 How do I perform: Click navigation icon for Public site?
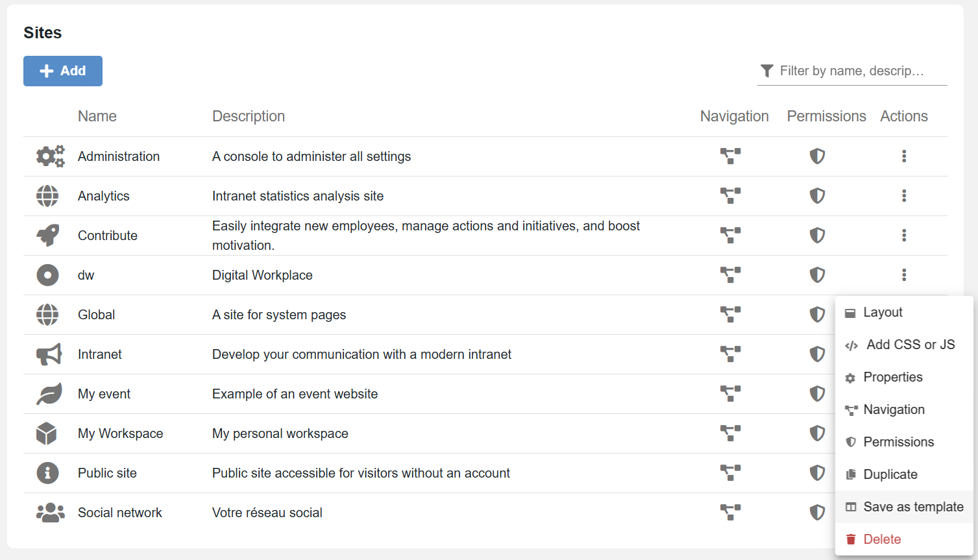coord(730,473)
